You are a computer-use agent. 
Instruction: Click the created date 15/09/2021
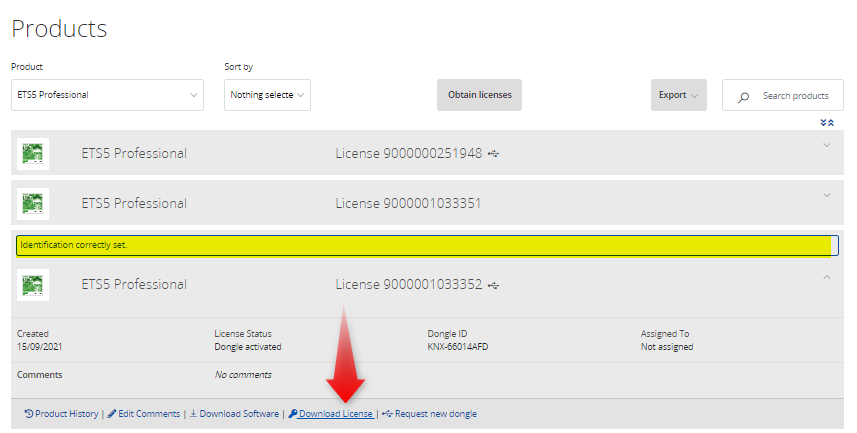(x=39, y=347)
